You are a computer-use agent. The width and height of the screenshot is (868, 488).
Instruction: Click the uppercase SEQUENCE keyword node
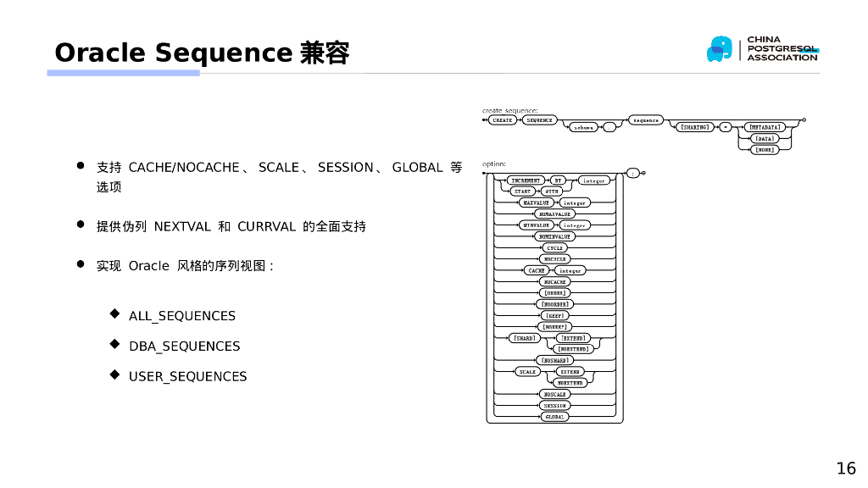click(x=540, y=120)
